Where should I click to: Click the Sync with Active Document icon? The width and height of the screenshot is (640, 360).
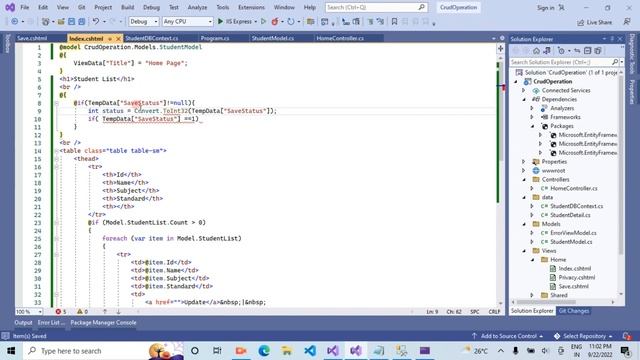577,51
